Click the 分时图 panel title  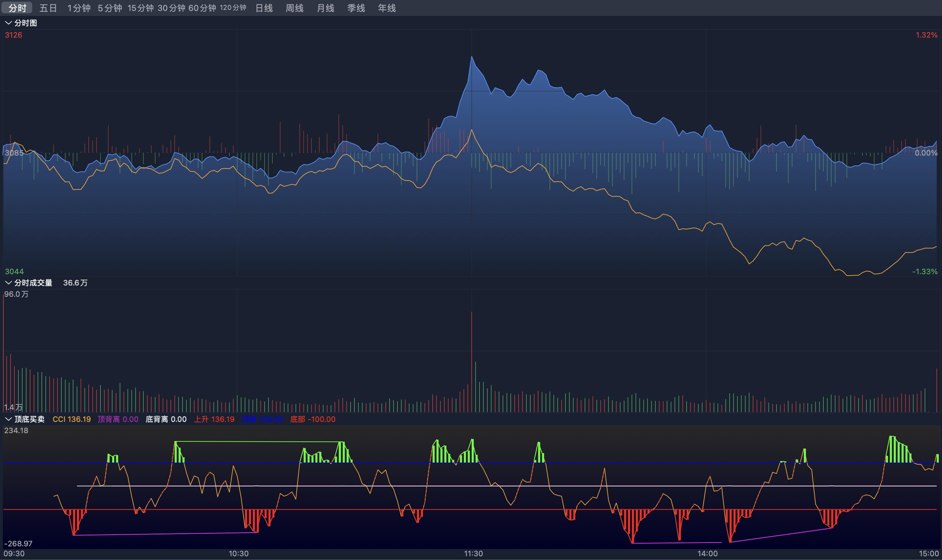click(26, 23)
